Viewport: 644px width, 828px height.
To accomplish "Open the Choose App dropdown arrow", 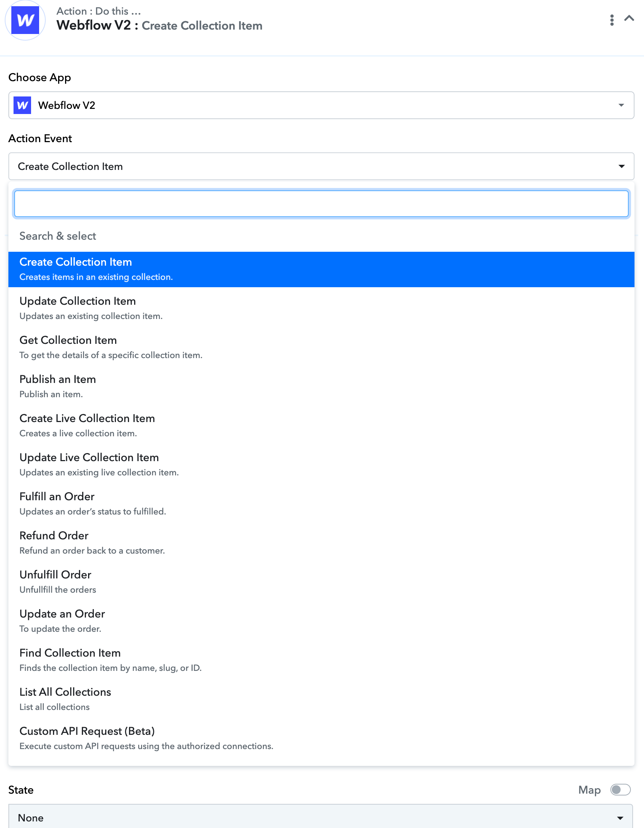I will click(621, 105).
